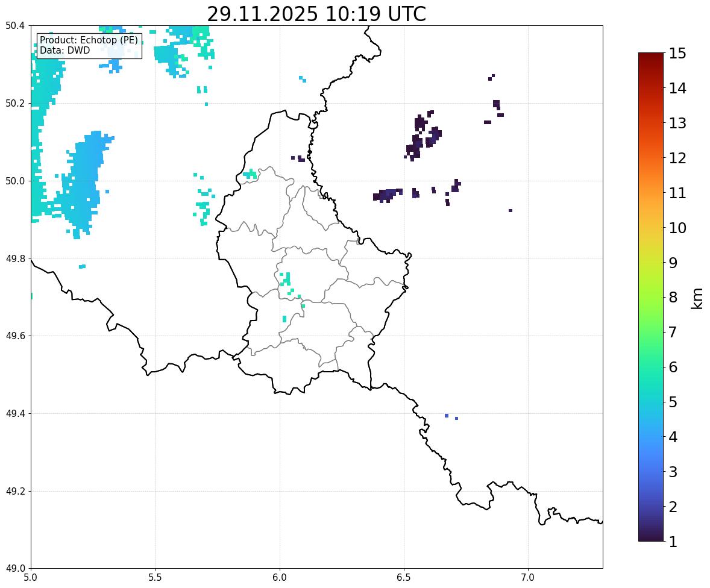This screenshot has height=588, width=710.
Task: Click the latitude label 50.2
Action: pyautogui.click(x=15, y=104)
